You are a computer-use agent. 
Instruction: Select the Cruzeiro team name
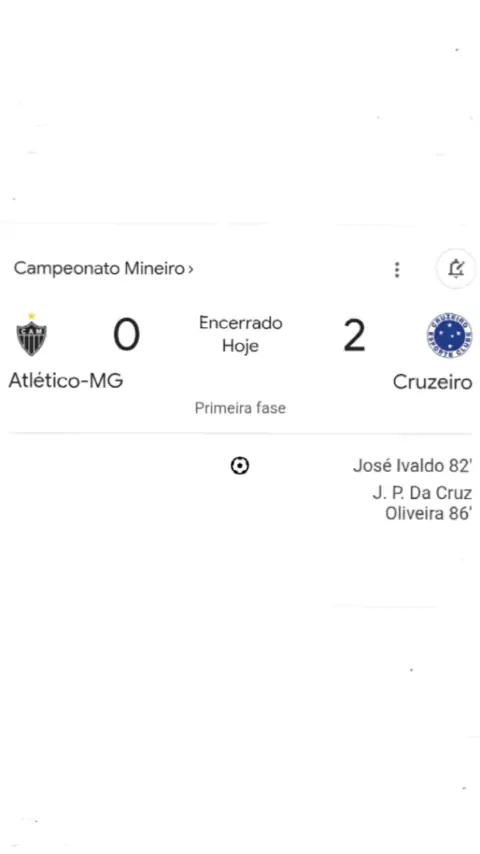432,382
